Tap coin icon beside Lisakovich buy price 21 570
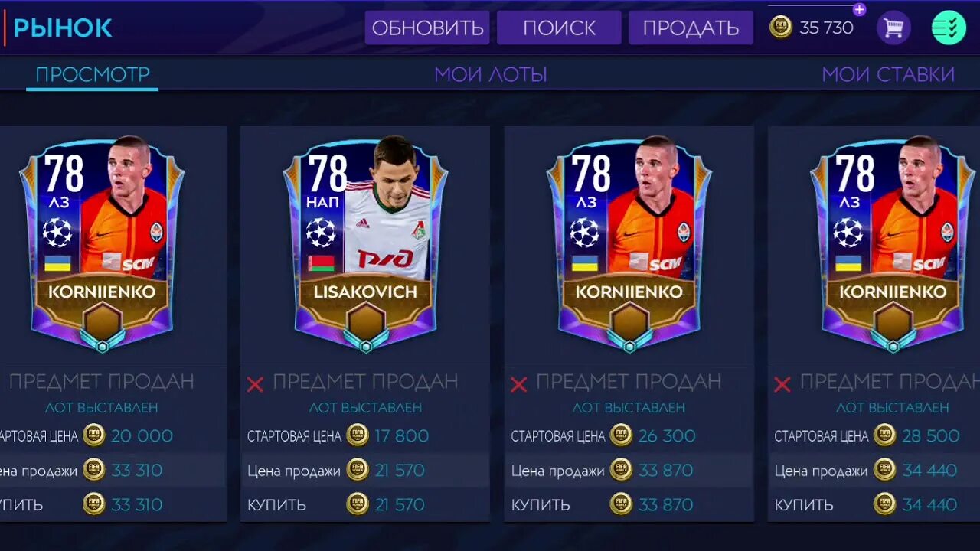 pyautogui.click(x=358, y=504)
